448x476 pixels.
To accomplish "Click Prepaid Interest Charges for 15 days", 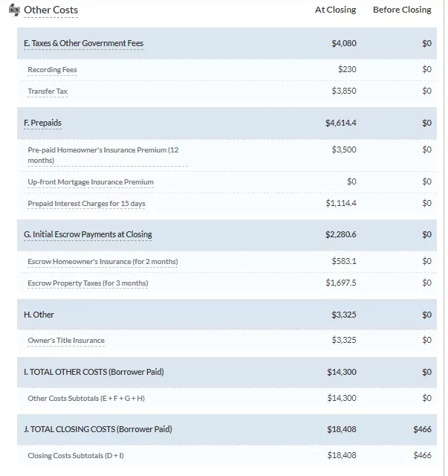I will coord(86,204).
